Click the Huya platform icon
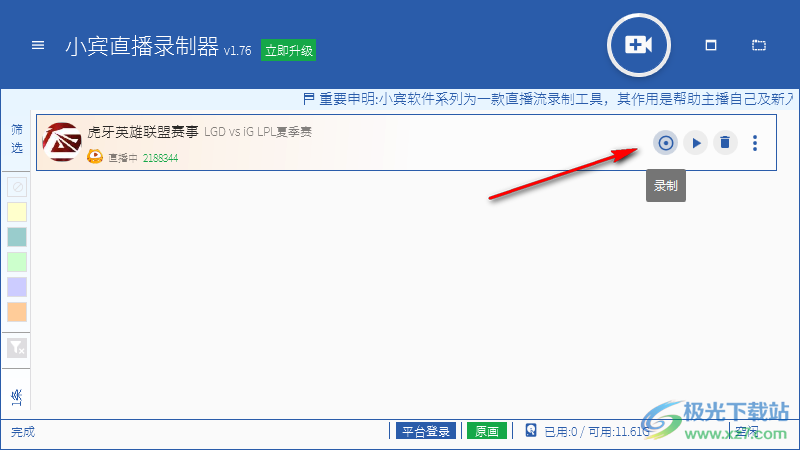This screenshot has height=450, width=800. click(x=95, y=156)
